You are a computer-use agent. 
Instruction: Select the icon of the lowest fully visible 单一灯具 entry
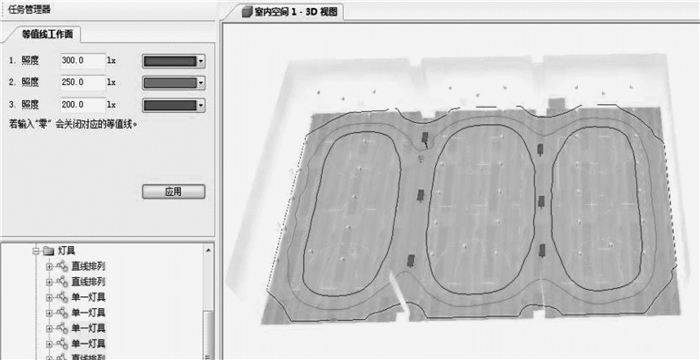62,344
